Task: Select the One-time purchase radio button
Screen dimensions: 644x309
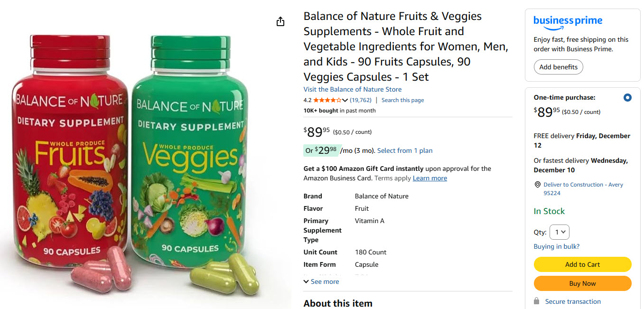Action: coord(627,98)
